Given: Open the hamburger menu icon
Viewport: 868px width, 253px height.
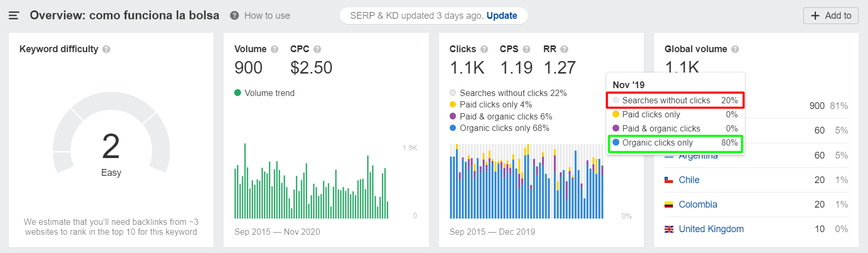Looking at the screenshot, I should pyautogui.click(x=14, y=16).
